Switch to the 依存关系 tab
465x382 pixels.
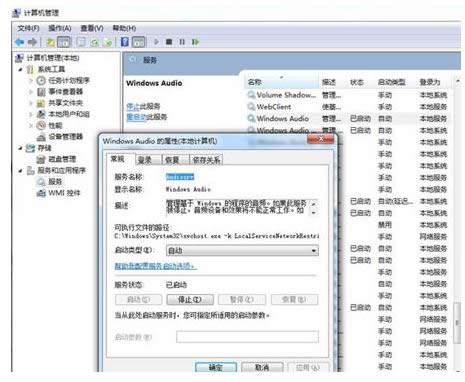206,160
